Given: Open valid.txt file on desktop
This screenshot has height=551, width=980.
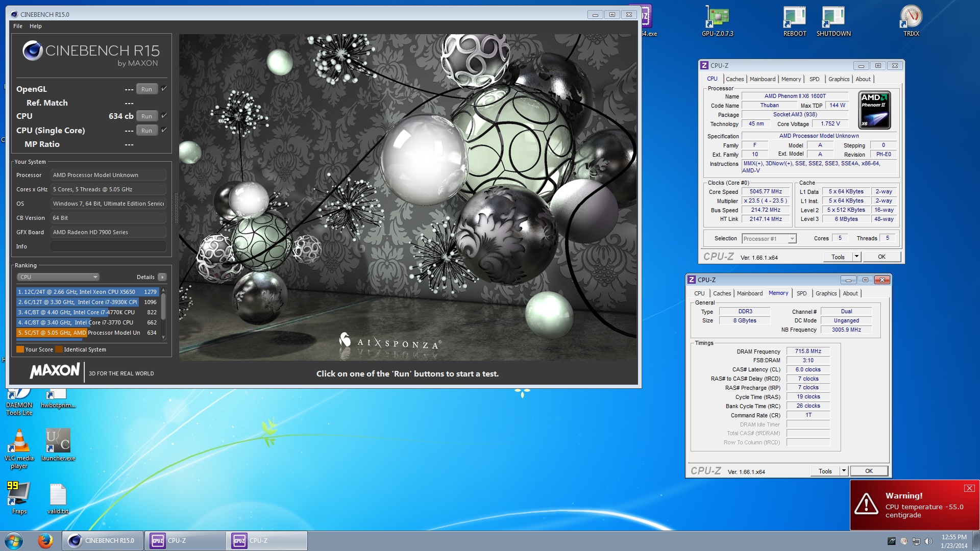Looking at the screenshot, I should [x=58, y=498].
